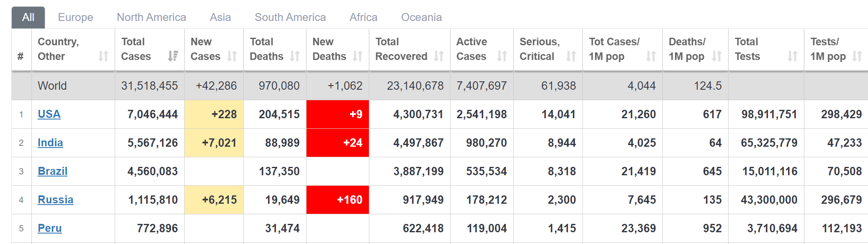Click Russia's red +160 new deaths cell
This screenshot has height=244, width=868.
tap(337, 200)
